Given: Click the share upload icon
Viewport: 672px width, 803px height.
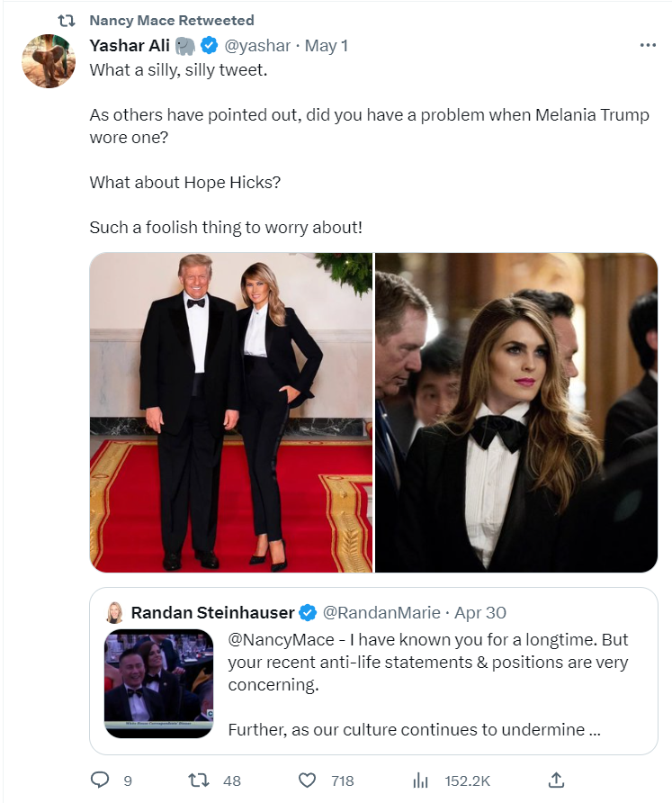Looking at the screenshot, I should coord(556,780).
